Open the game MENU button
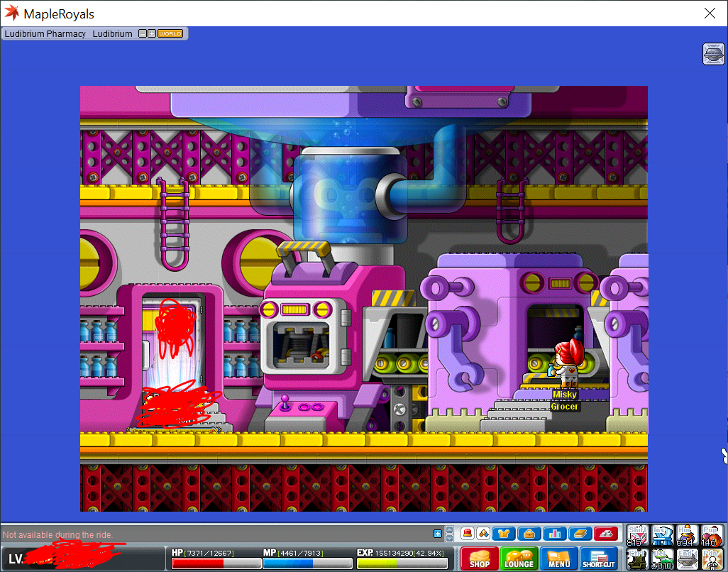 [x=558, y=559]
